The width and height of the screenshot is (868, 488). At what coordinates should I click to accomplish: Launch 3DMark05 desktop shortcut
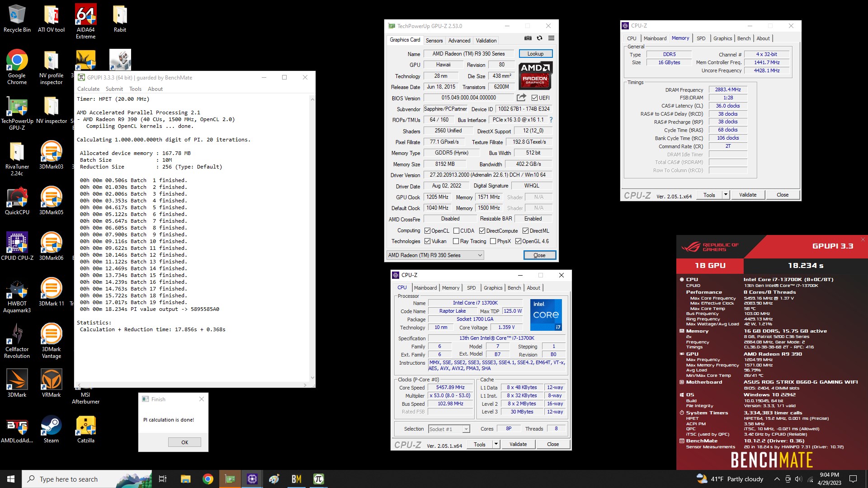click(x=51, y=201)
